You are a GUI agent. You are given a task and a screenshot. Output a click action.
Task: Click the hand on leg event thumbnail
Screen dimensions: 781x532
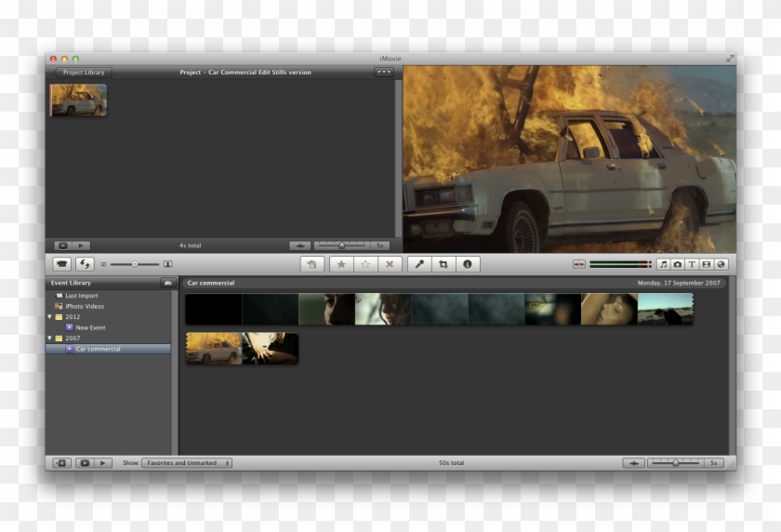[271, 349]
